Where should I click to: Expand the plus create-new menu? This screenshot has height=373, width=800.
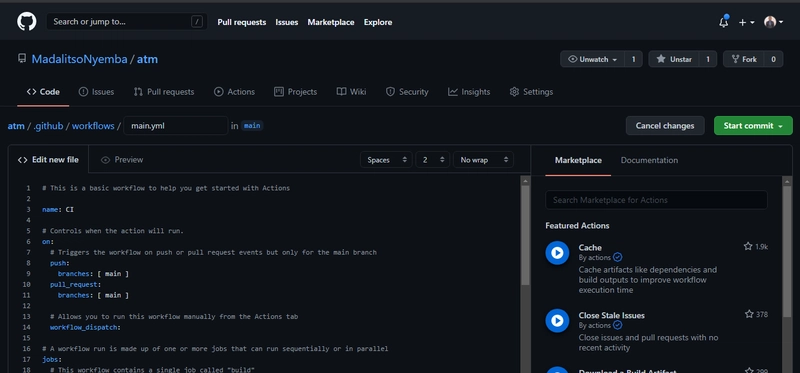746,22
